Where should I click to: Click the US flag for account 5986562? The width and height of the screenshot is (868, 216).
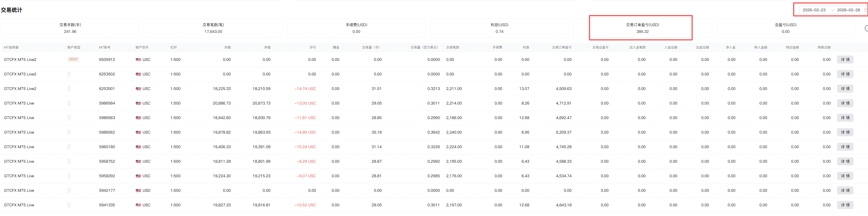pyautogui.click(x=138, y=133)
